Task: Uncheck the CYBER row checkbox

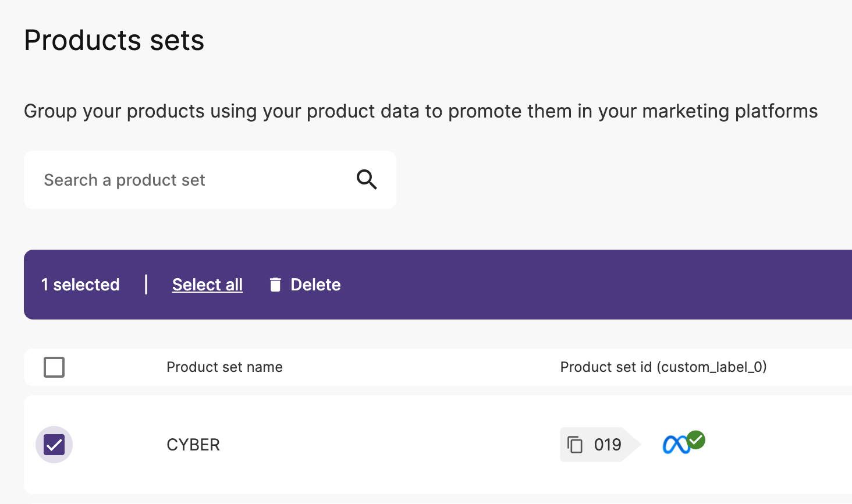Action: [54, 445]
